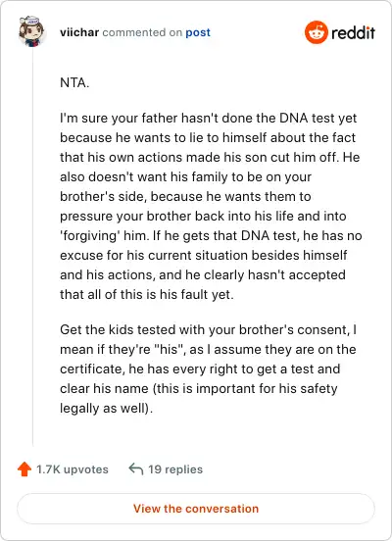The height and width of the screenshot is (541, 392).
Task: Click the "commented on" header text
Action: (x=142, y=32)
